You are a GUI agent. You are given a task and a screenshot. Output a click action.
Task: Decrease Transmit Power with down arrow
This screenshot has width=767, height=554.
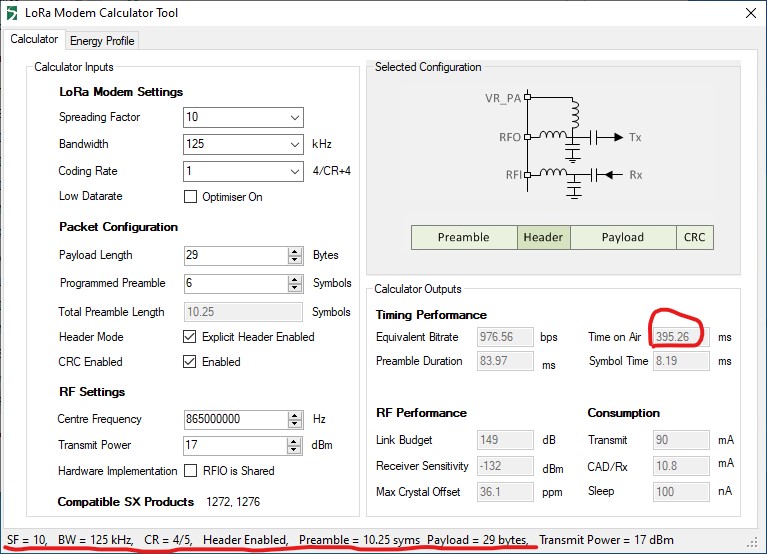(293, 449)
